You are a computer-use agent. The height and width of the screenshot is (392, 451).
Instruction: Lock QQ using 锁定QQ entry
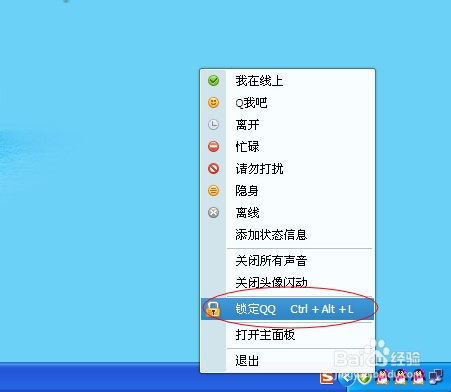point(287,309)
